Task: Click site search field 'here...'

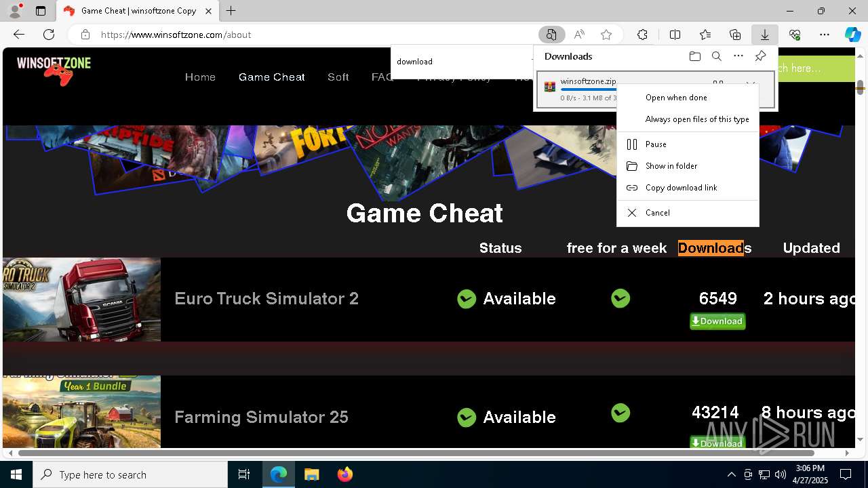Action: tap(816, 68)
